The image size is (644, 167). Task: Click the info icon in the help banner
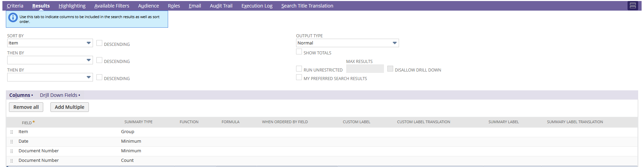click(x=13, y=17)
